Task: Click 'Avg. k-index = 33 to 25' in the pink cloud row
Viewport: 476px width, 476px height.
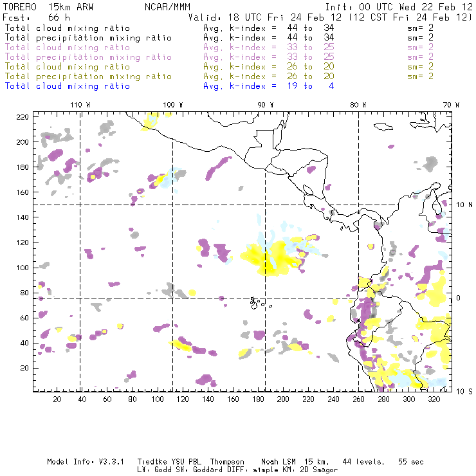Action: pyautogui.click(x=269, y=48)
